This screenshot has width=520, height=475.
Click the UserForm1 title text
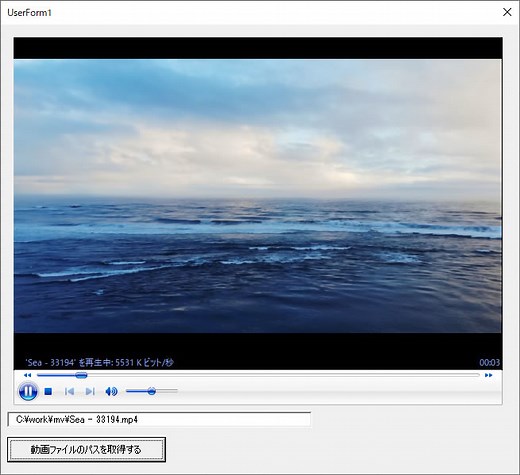(x=29, y=13)
